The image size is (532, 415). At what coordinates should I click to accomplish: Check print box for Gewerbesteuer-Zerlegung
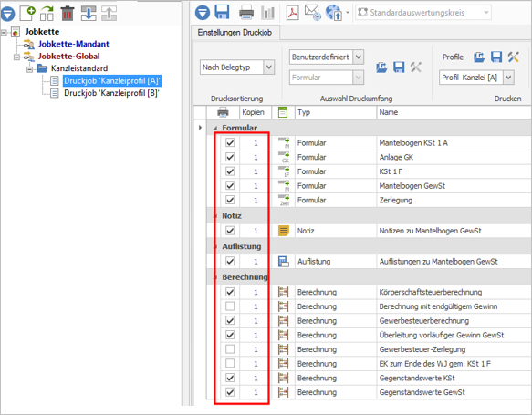click(230, 349)
